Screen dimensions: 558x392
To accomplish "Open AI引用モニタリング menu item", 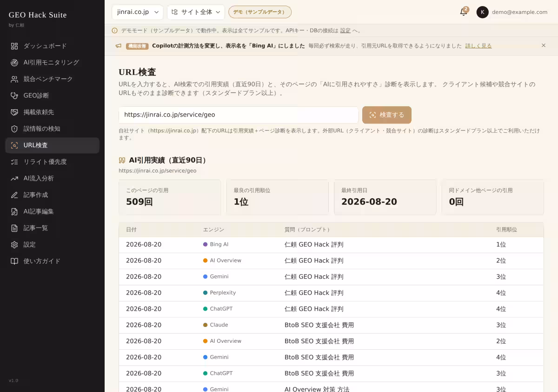I will tap(52, 62).
